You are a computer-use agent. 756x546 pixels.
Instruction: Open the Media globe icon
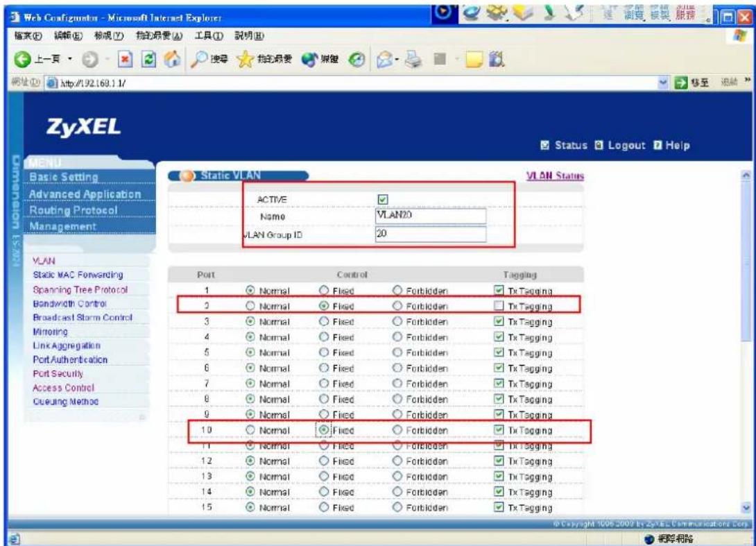point(309,60)
